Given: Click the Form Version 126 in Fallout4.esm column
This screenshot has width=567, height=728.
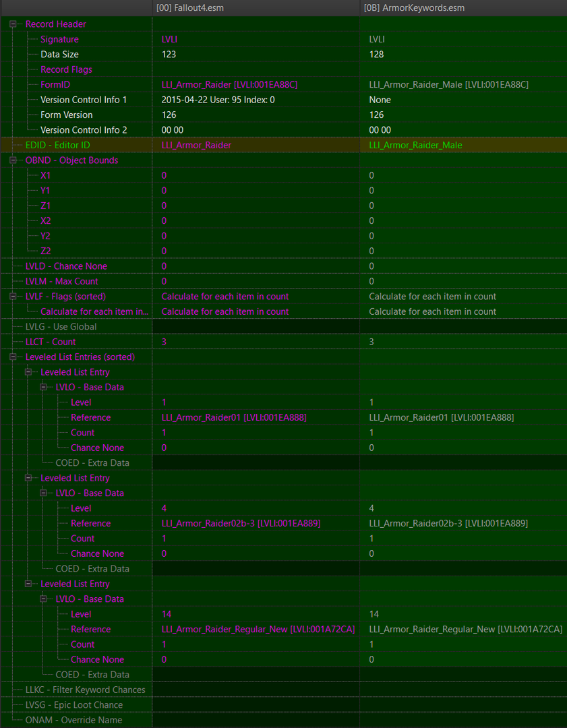Looking at the screenshot, I should coord(169,115).
